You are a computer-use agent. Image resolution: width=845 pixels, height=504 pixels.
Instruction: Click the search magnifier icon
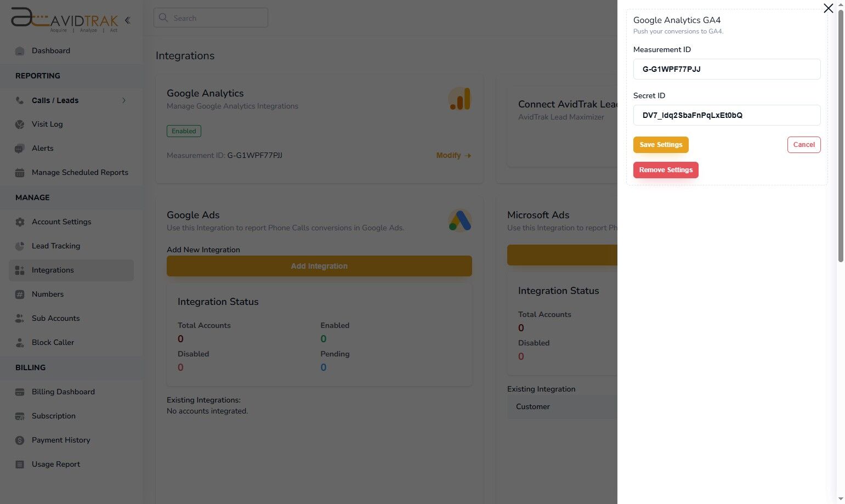[x=163, y=18]
